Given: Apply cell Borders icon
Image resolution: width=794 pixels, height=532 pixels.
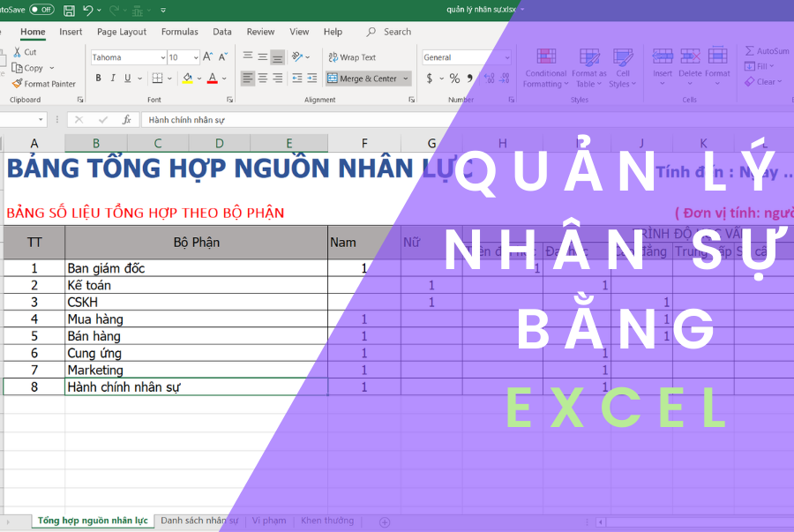Looking at the screenshot, I should click(x=158, y=78).
